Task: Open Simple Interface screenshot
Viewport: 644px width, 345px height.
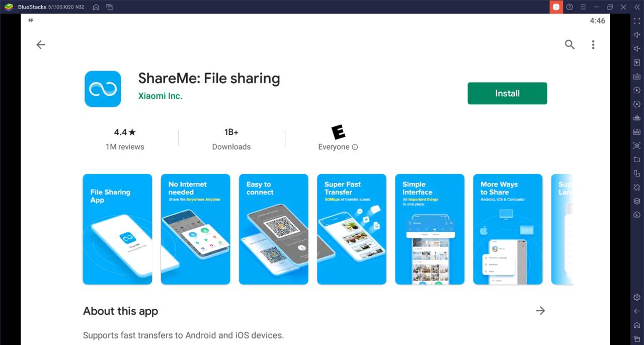Action: 430,229
